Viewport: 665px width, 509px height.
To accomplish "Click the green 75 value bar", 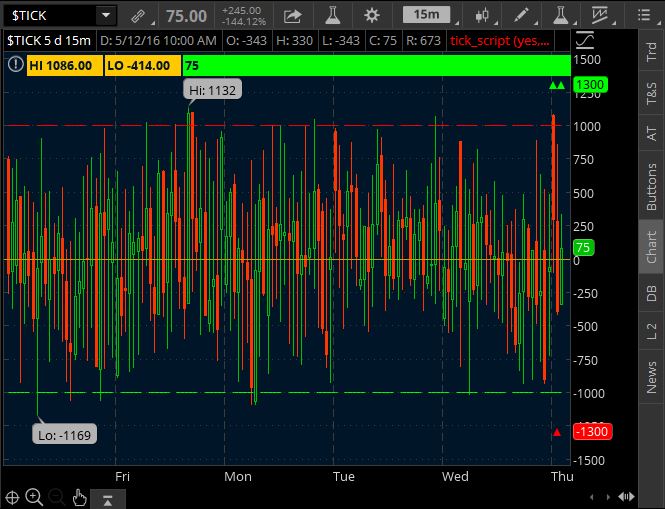I will [x=377, y=66].
